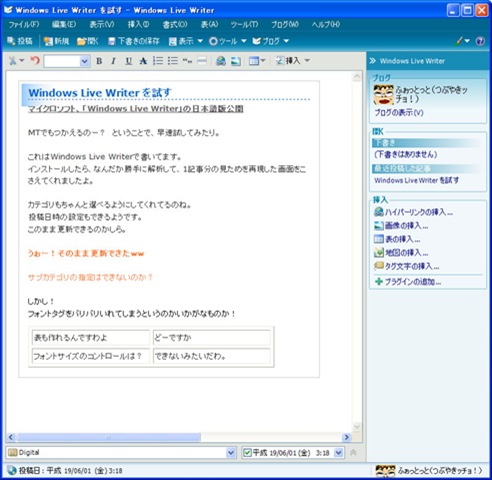Image resolution: width=492 pixels, height=480 pixels.
Task: Save draft with 下書きの保存
Action: (134, 41)
